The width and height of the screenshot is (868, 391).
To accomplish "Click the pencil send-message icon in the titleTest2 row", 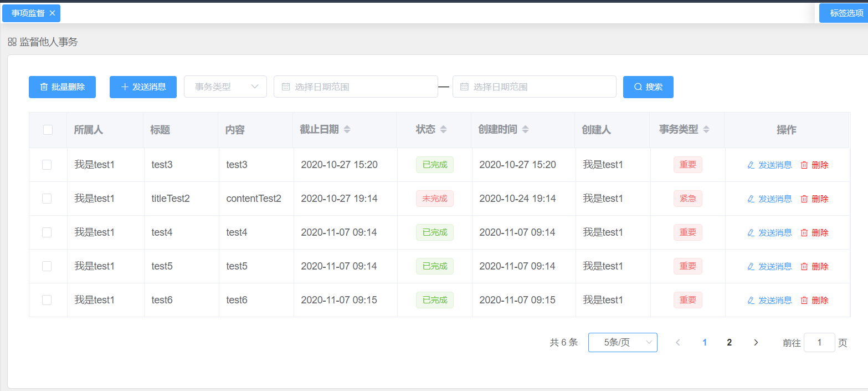I will tap(751, 199).
